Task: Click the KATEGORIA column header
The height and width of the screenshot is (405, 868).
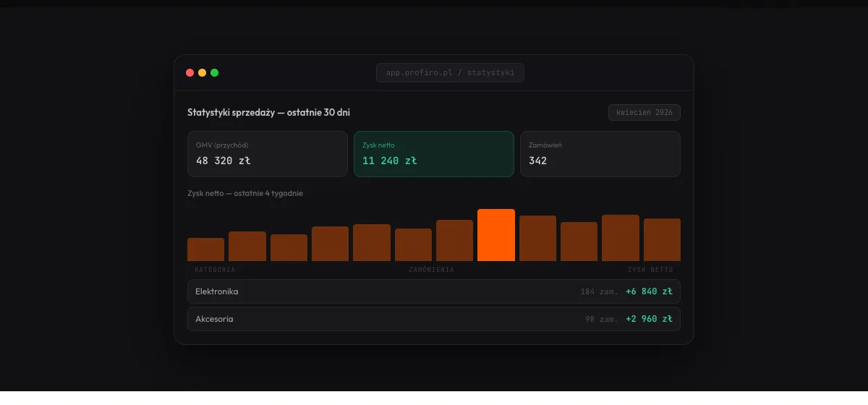Action: (x=215, y=270)
